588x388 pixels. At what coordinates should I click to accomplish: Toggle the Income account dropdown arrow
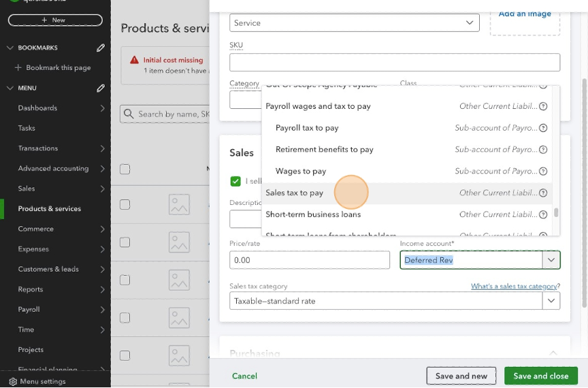[551, 260]
